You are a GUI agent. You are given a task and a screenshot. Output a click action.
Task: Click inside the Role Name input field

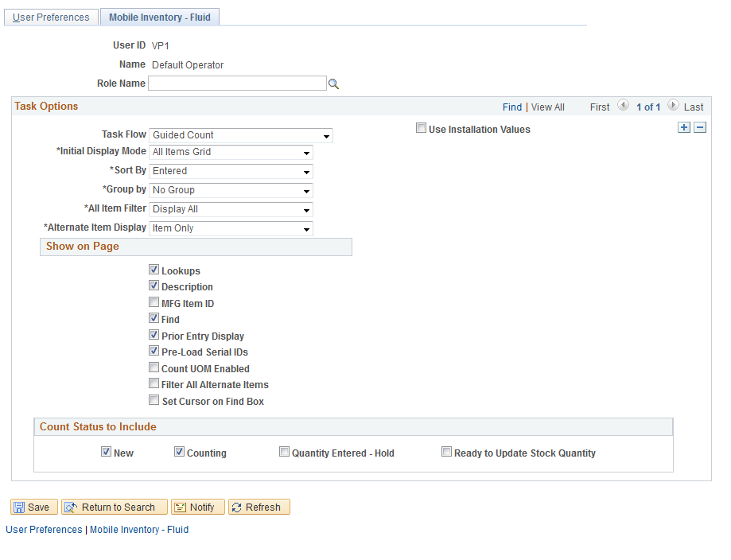click(237, 83)
